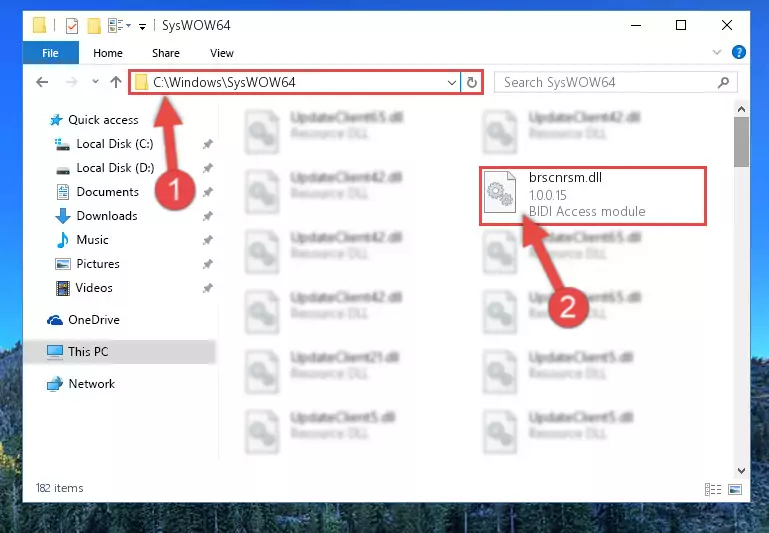
Task: Maximize the SysWOW64 window
Action: 681,25
